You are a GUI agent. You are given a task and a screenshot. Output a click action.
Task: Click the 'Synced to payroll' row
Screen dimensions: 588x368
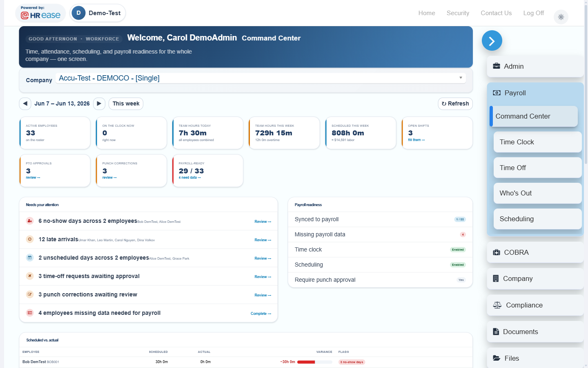[380, 219]
